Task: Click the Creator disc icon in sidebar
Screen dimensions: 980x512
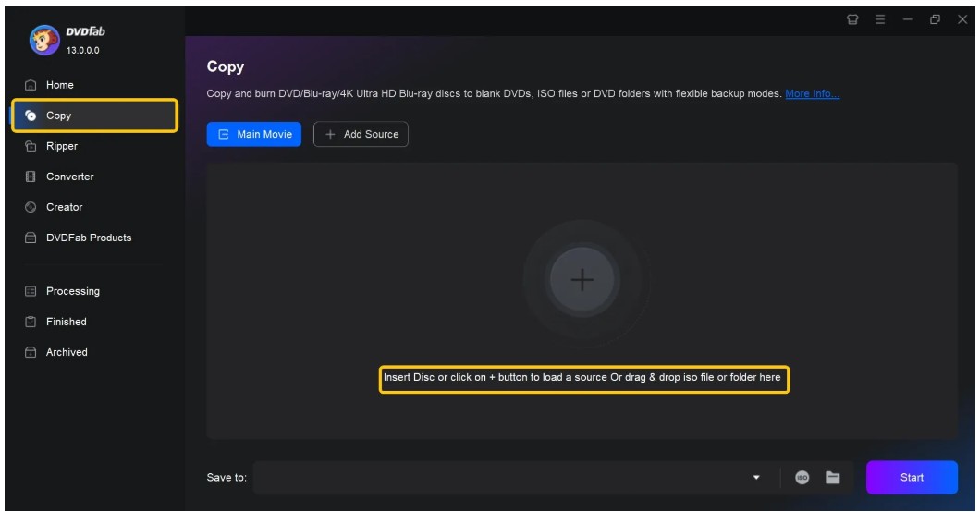Action: (x=30, y=207)
